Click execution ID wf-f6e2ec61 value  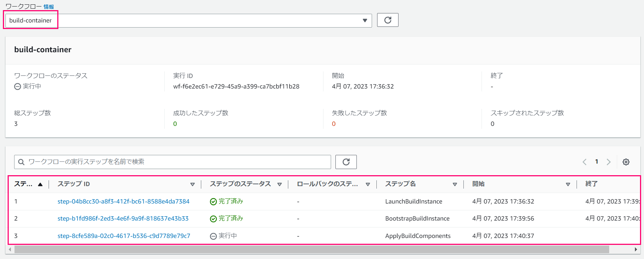pyautogui.click(x=236, y=86)
